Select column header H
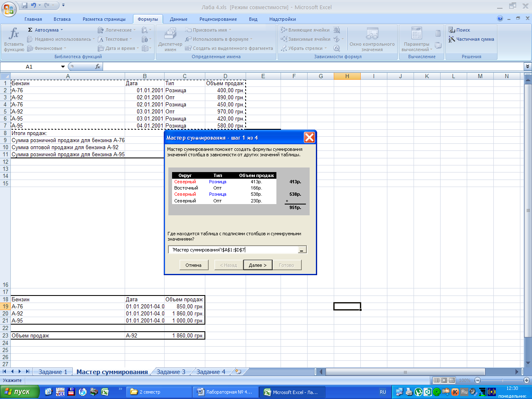The height and width of the screenshot is (399, 532). pos(347,76)
